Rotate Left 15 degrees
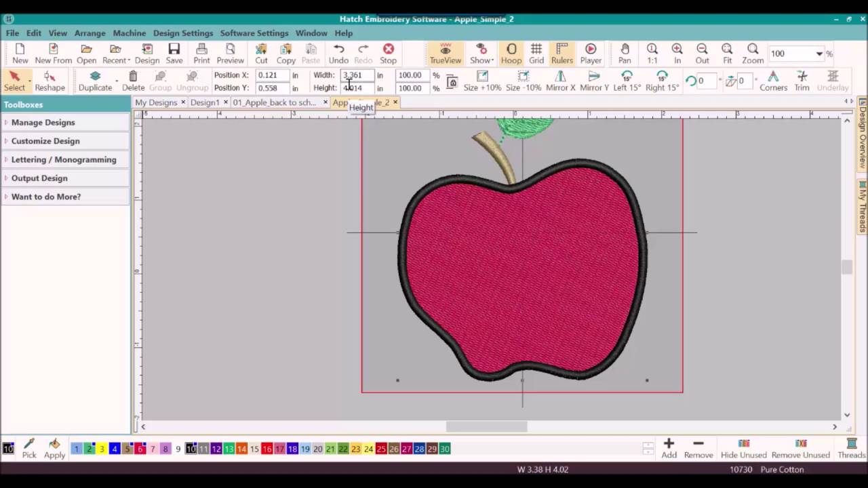Screen dimensions: 868x488 [627, 81]
